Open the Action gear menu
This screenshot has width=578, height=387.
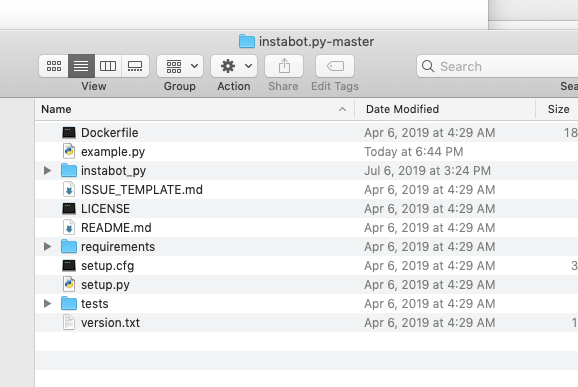point(234,66)
